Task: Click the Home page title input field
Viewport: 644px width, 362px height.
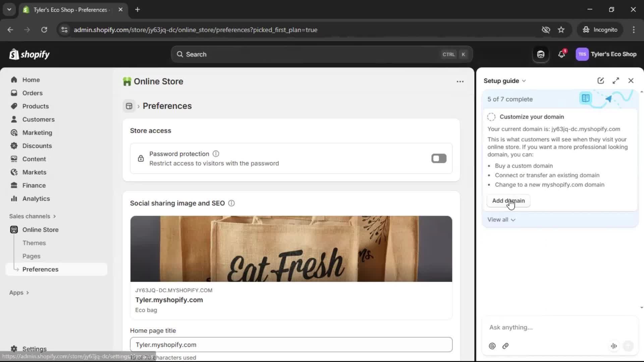Action: click(x=291, y=345)
